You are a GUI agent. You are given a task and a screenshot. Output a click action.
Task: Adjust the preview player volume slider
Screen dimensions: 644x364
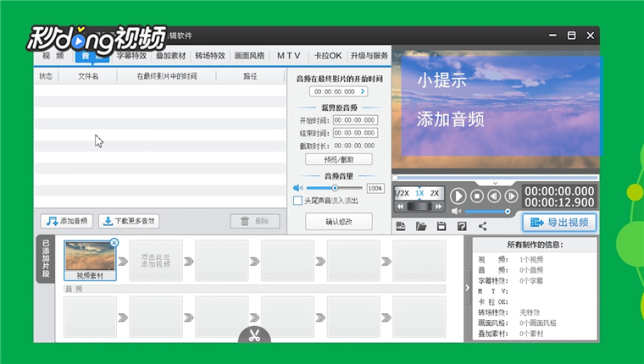487,212
